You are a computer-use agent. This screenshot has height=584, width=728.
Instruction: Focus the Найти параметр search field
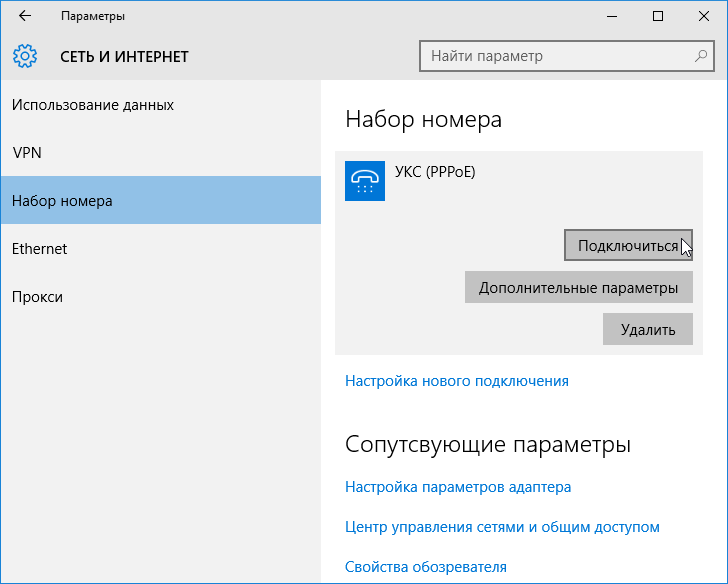pos(566,56)
